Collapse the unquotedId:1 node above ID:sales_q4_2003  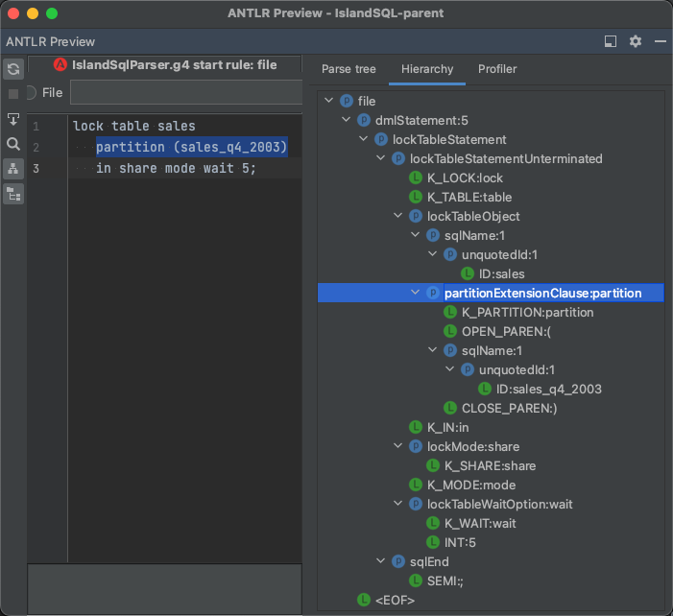tap(449, 369)
